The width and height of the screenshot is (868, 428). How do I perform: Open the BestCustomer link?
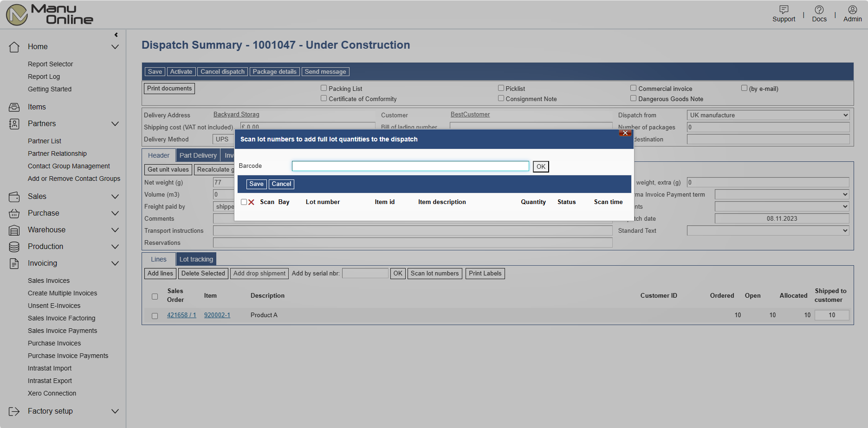(470, 115)
